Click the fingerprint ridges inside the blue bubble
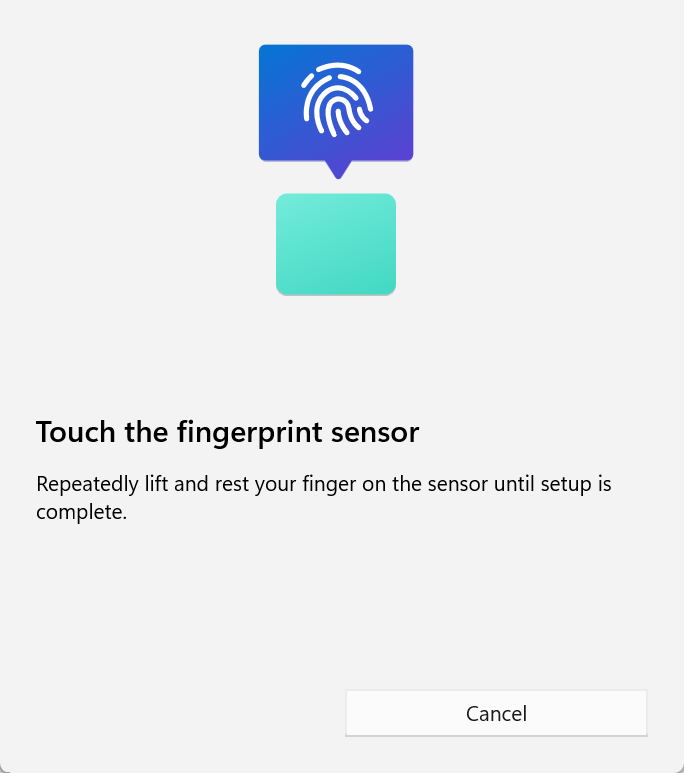This screenshot has width=684, height=773. (337, 100)
